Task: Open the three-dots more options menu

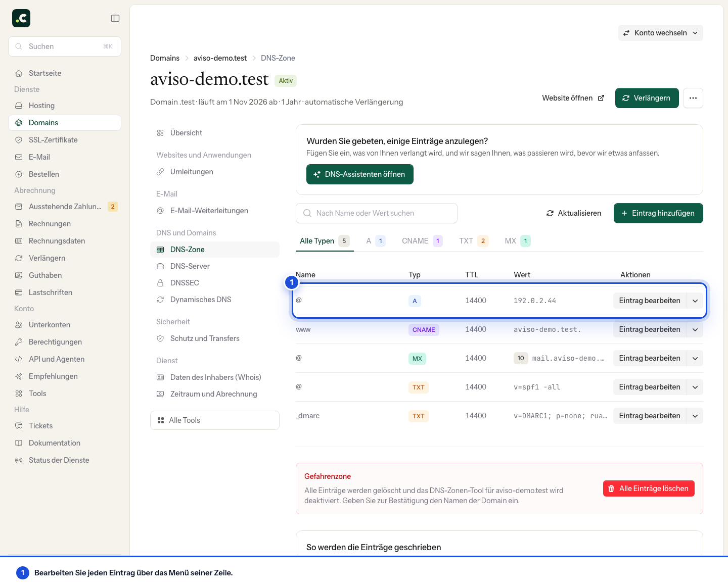Action: click(x=693, y=98)
